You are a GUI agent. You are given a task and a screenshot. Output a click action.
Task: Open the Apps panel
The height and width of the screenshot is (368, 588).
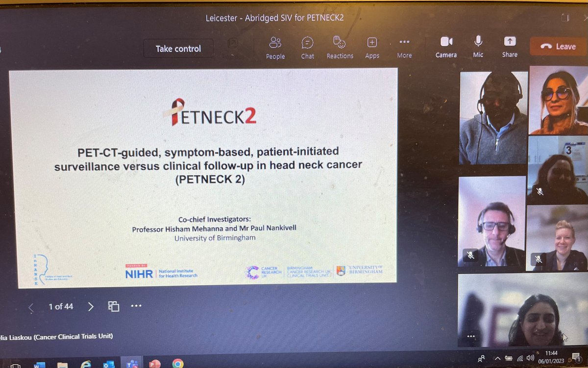click(x=372, y=47)
